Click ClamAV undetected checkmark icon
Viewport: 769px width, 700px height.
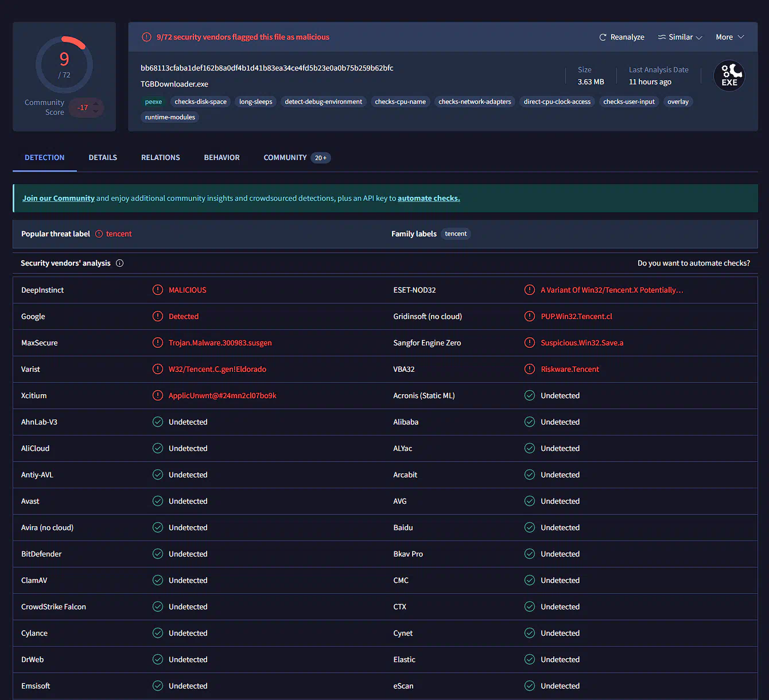(x=158, y=581)
